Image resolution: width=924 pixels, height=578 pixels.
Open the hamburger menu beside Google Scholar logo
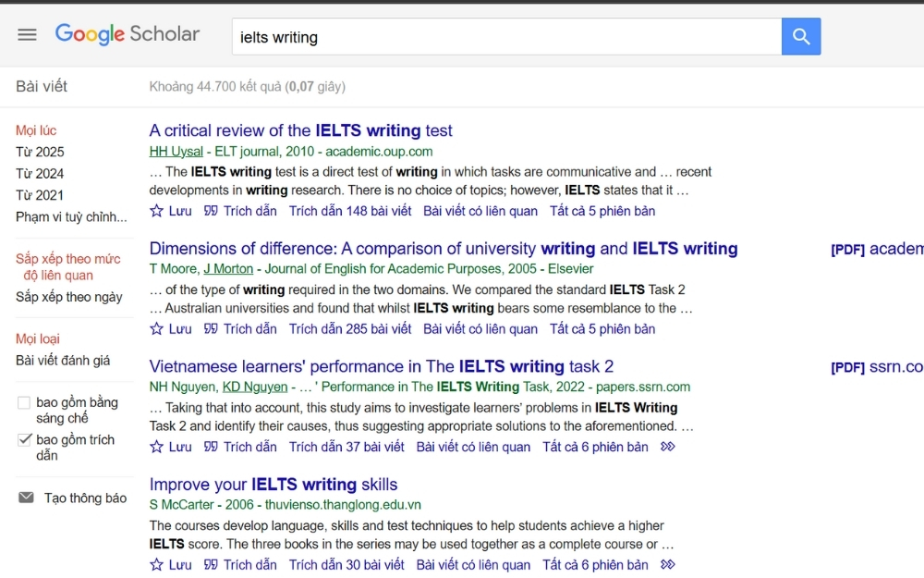[x=27, y=35]
